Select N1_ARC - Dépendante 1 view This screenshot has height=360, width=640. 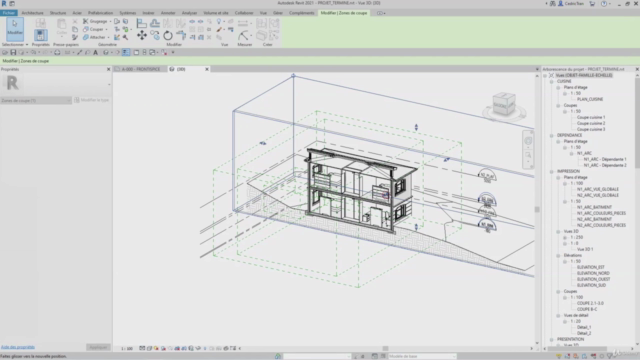pos(605,159)
